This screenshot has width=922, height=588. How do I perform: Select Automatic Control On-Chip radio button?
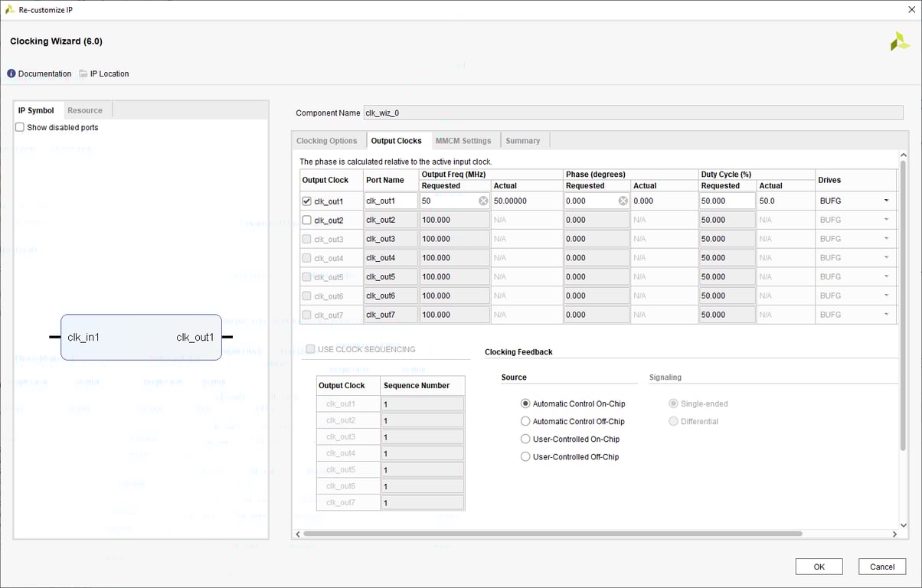[525, 403]
